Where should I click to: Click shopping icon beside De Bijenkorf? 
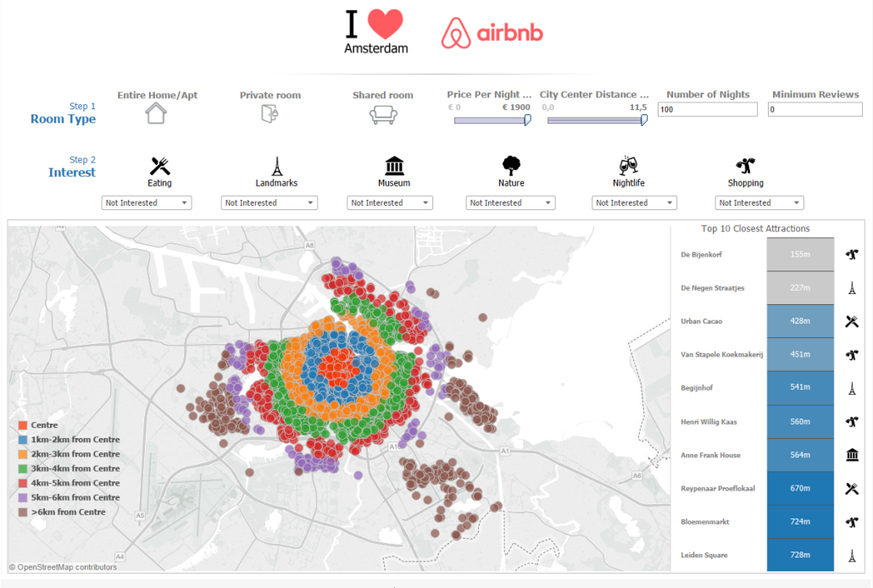click(852, 254)
